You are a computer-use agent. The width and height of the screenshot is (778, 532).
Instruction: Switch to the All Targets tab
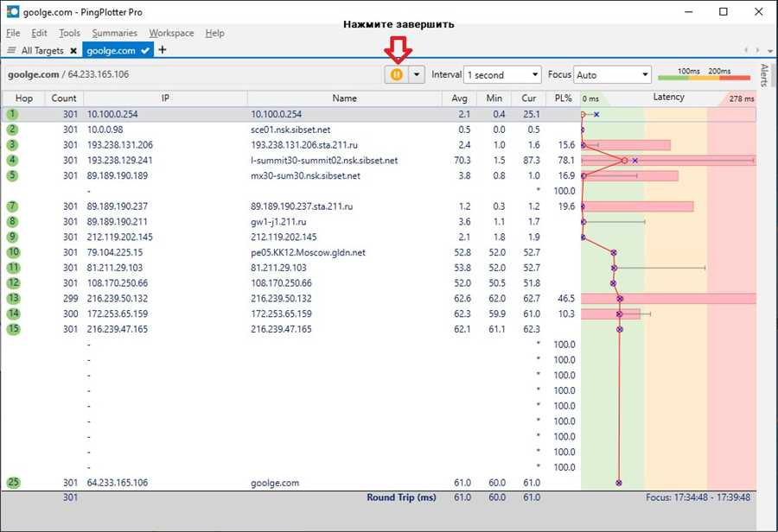(42, 51)
